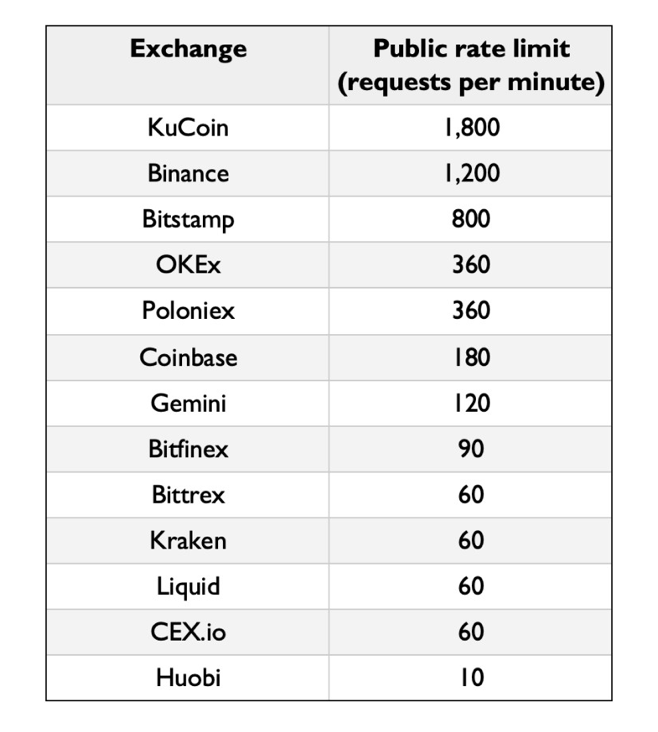Click the Public rate limit column header
Image resolution: width=658 pixels, height=732 pixels.
pyautogui.click(x=471, y=65)
